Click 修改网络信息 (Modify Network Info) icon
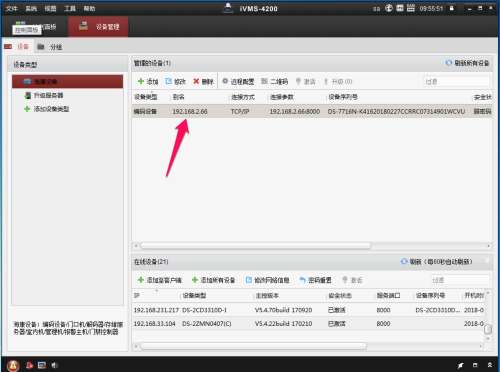This screenshot has width=500, height=372. coord(249,280)
